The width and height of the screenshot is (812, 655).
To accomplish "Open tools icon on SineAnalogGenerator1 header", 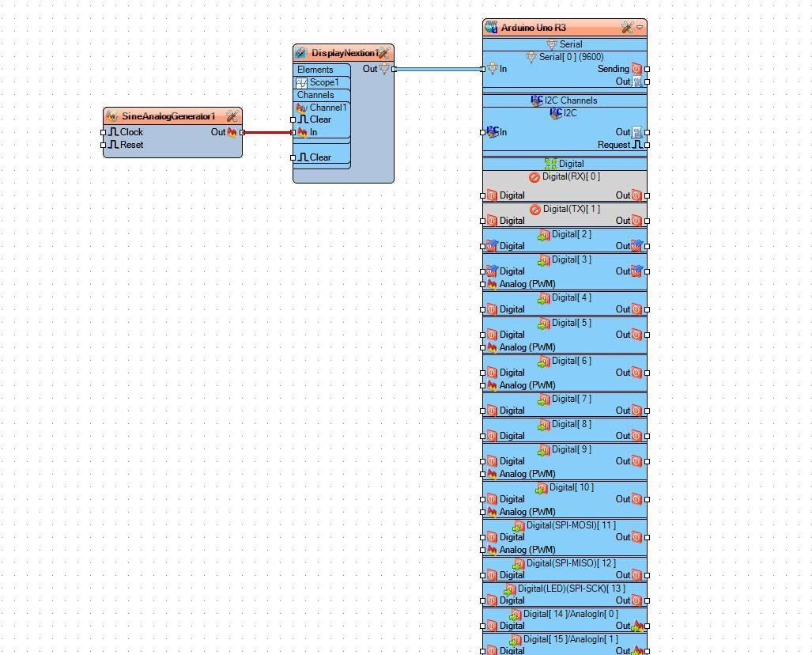I will point(232,116).
